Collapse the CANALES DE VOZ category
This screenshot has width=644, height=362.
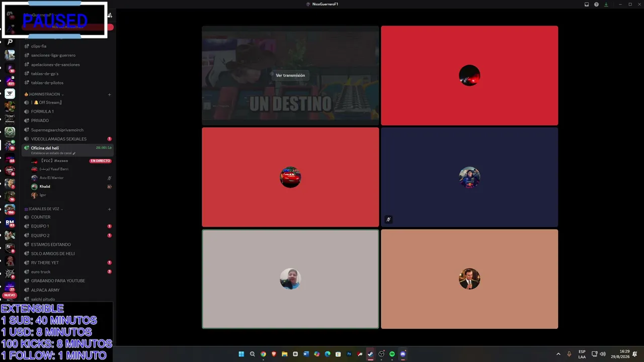click(x=43, y=209)
